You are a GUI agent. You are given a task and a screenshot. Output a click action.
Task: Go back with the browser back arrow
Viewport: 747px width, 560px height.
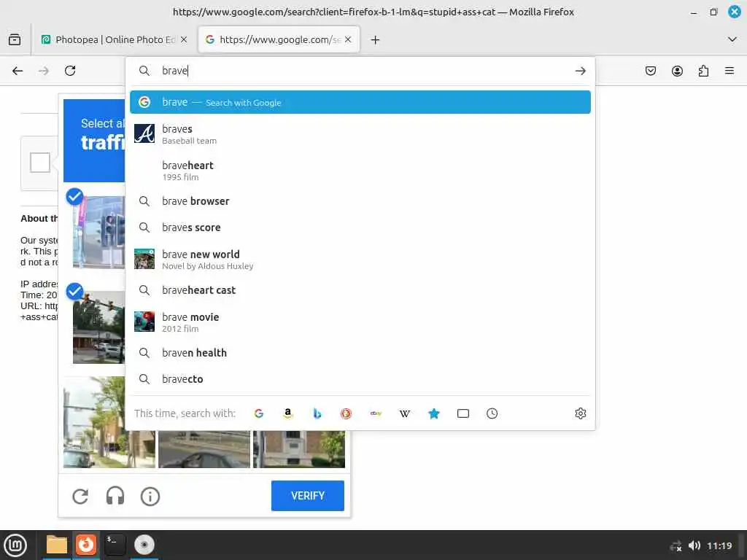(x=18, y=71)
